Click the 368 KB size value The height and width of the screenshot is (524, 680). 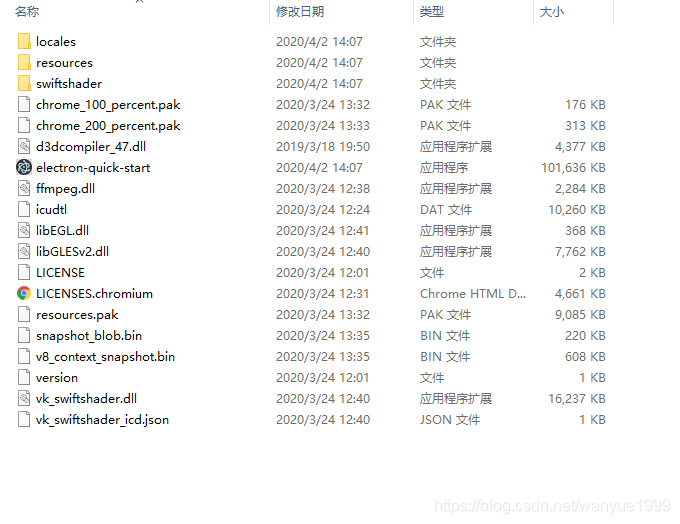pos(585,231)
